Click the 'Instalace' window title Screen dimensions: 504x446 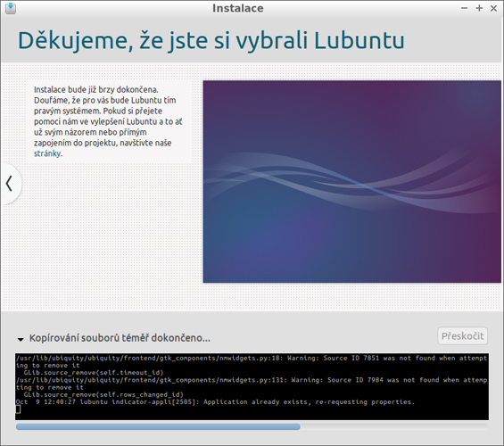click(x=238, y=8)
